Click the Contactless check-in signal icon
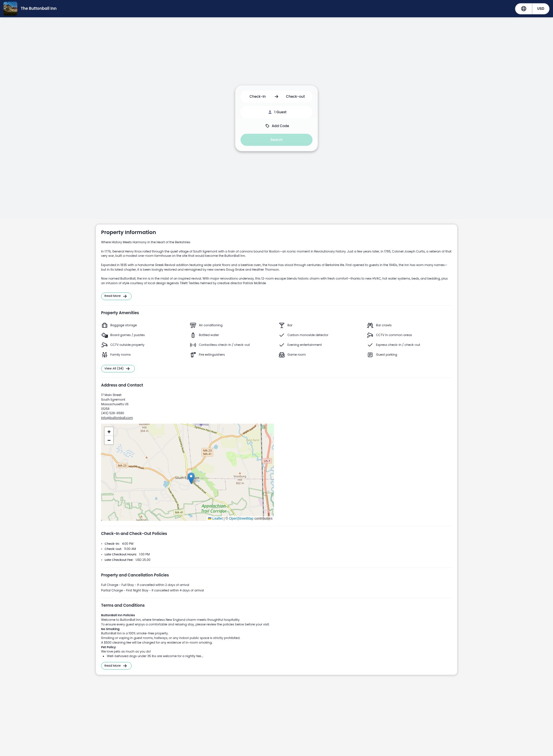The width and height of the screenshot is (553, 756). [193, 345]
